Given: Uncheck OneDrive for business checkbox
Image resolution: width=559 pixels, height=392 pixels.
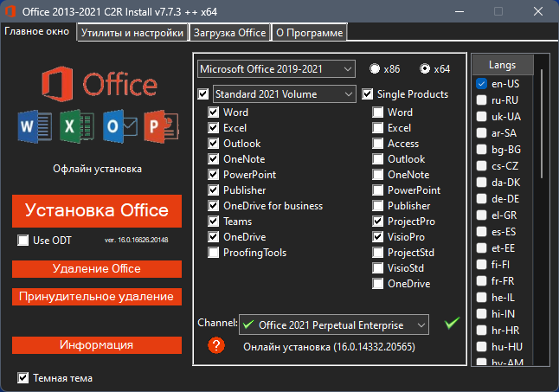Looking at the screenshot, I should [x=214, y=206].
